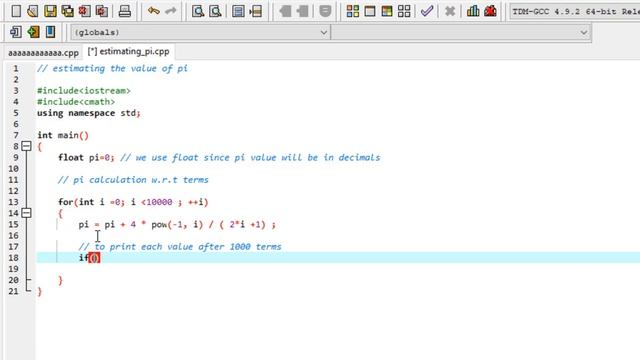Screen dimensions: 640x360
Task: Click the Open file icon
Action: click(x=33, y=11)
